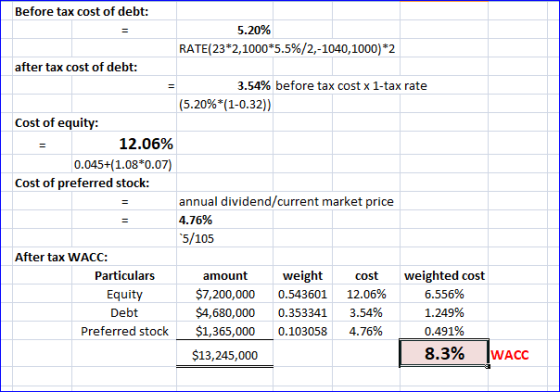
Task: Click the `5/105 formula cell
Action: click(196, 238)
